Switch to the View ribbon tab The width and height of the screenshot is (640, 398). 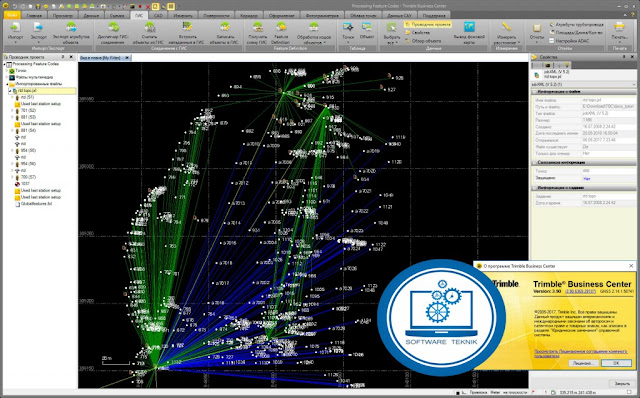click(62, 16)
